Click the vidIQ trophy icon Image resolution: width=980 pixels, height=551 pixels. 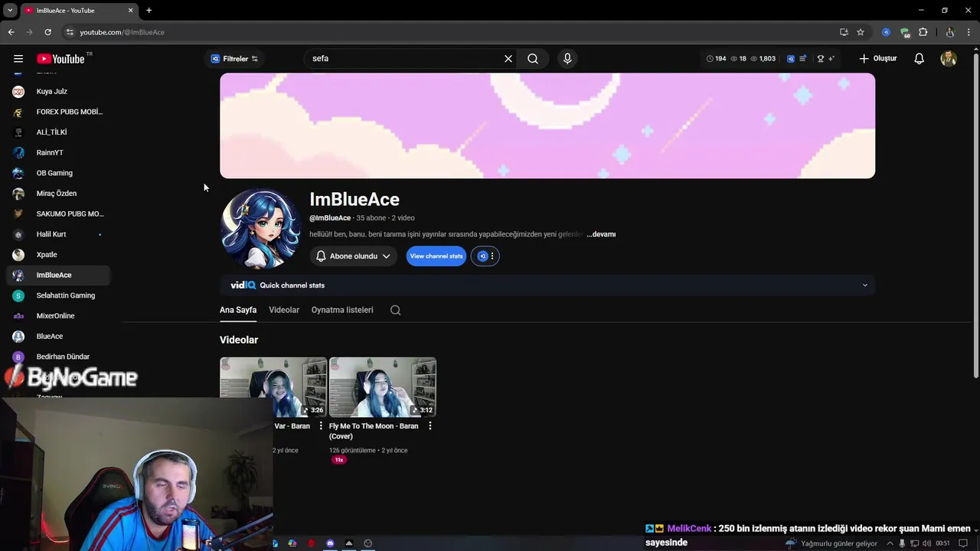(821, 59)
